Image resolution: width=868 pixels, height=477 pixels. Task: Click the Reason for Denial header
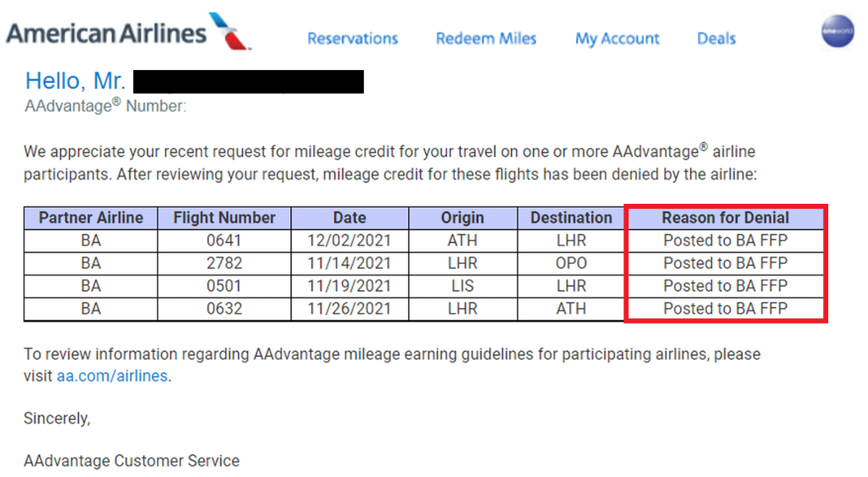(x=726, y=218)
